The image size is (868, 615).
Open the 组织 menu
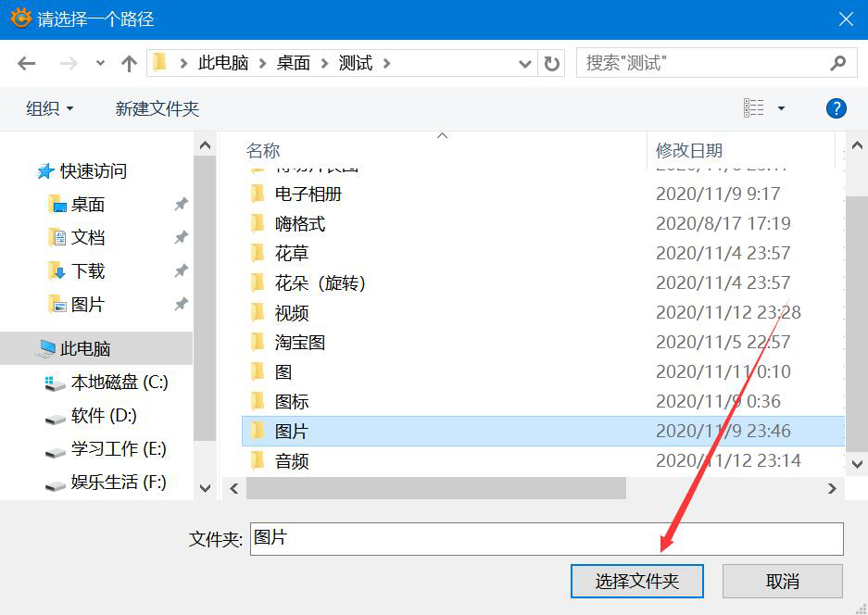pos(49,108)
